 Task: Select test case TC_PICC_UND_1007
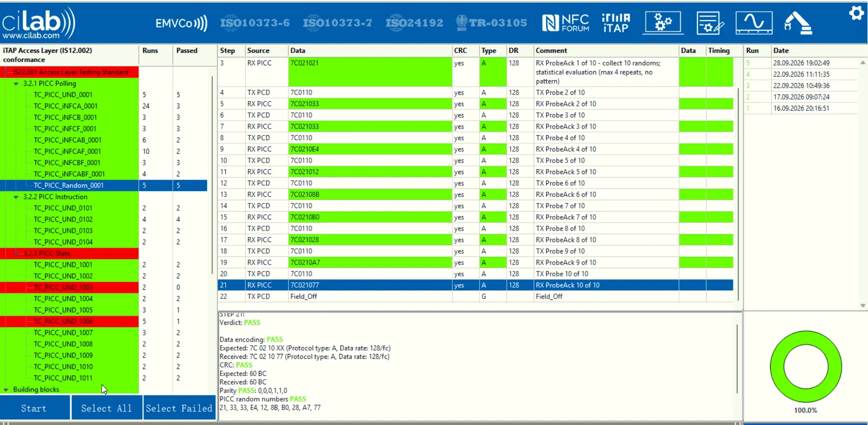(x=63, y=333)
